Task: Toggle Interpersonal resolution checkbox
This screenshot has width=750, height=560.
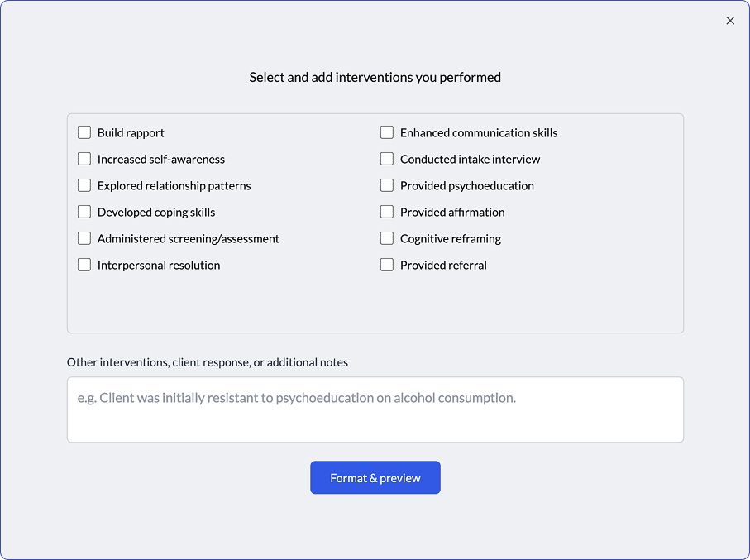Action: (x=84, y=265)
